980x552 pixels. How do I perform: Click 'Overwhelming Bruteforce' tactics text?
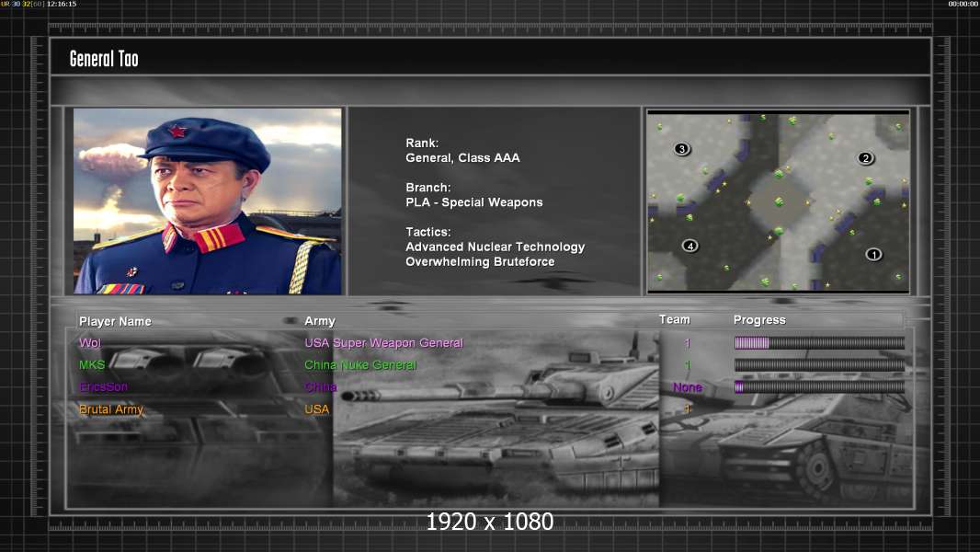[x=480, y=261]
